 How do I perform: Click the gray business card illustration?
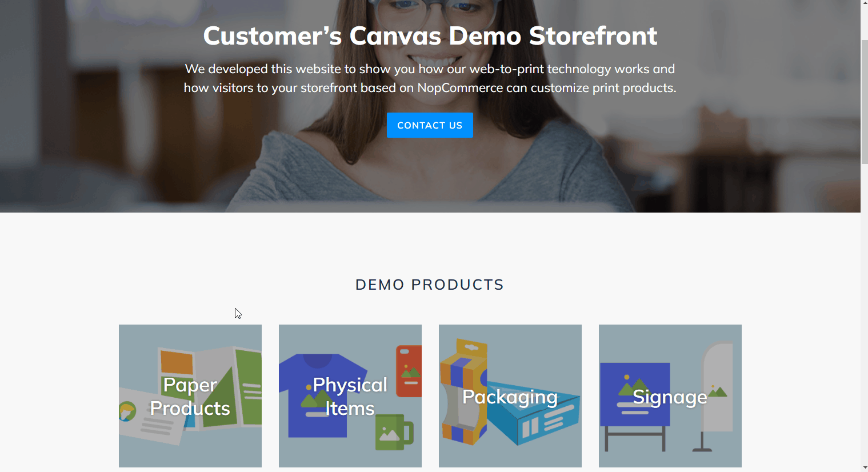click(x=153, y=418)
